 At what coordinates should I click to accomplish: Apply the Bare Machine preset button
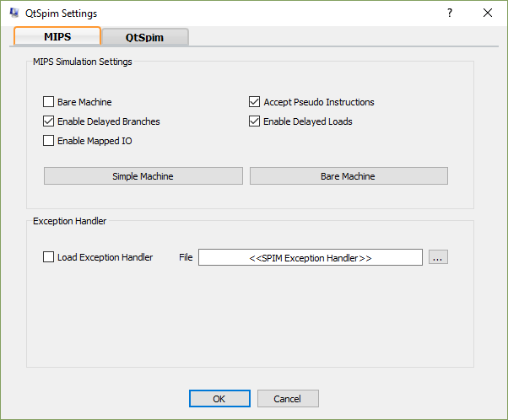(x=348, y=176)
